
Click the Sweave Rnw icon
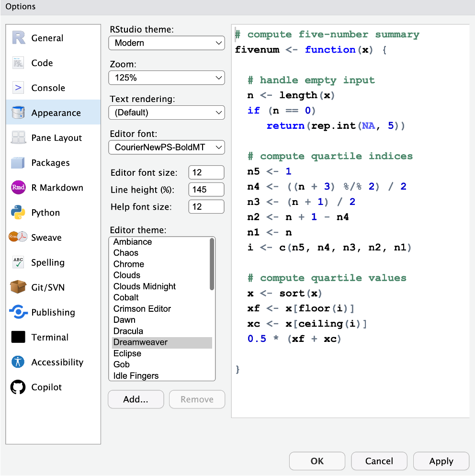18,237
